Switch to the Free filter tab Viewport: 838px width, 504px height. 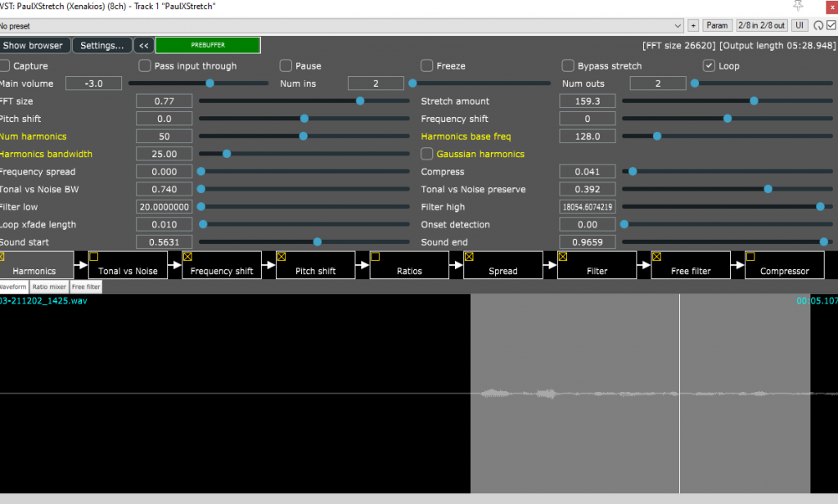pos(86,287)
